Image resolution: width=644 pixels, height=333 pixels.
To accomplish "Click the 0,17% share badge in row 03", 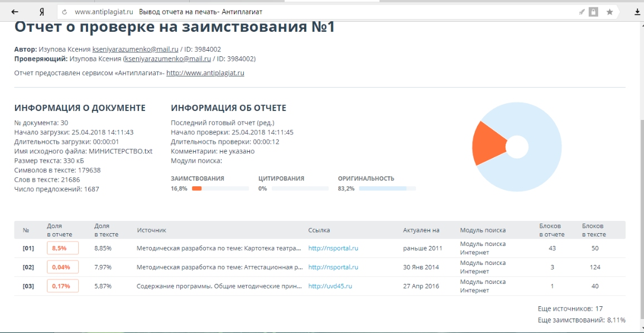I will pyautogui.click(x=63, y=286).
